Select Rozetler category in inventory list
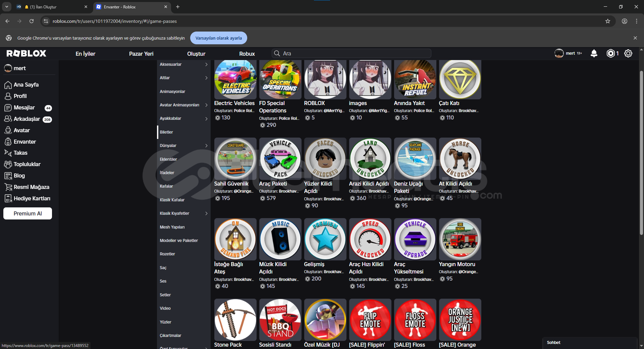This screenshot has height=349, width=644. click(x=184, y=254)
